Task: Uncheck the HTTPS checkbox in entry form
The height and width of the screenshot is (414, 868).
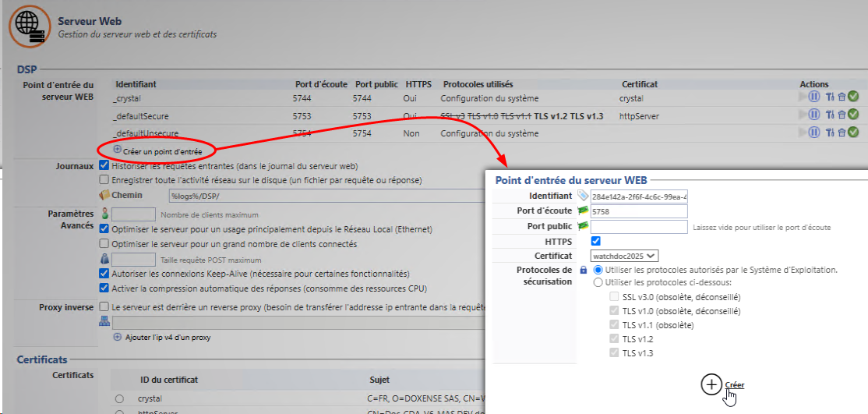Action: coord(596,241)
